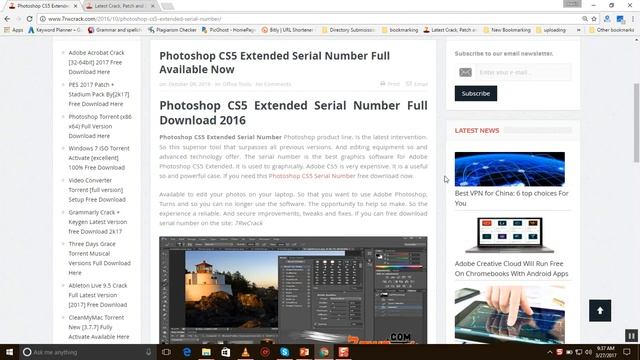Open the Apps bookmark shortcut
This screenshot has width=640, height=360.
coord(13,30)
